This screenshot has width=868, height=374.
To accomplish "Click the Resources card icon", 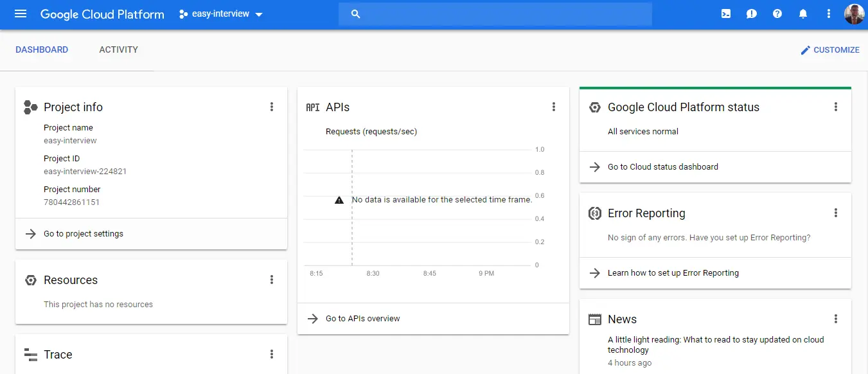I will point(30,280).
